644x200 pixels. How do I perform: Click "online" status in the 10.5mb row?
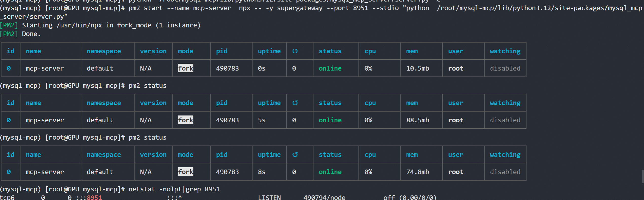tap(330, 68)
